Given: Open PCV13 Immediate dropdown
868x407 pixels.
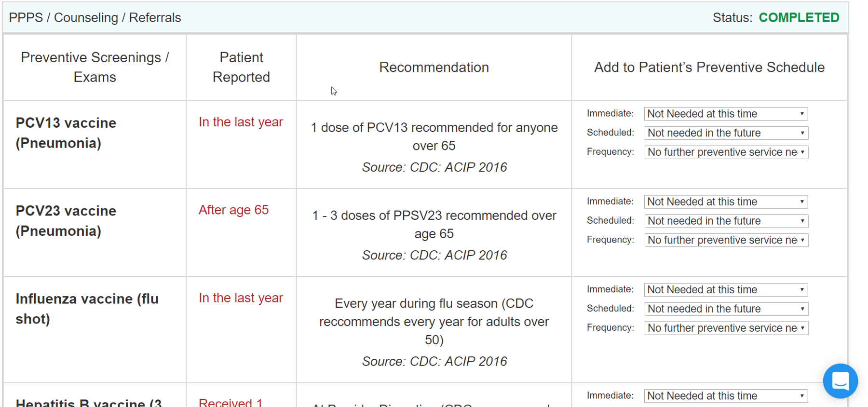Looking at the screenshot, I should click(x=726, y=114).
